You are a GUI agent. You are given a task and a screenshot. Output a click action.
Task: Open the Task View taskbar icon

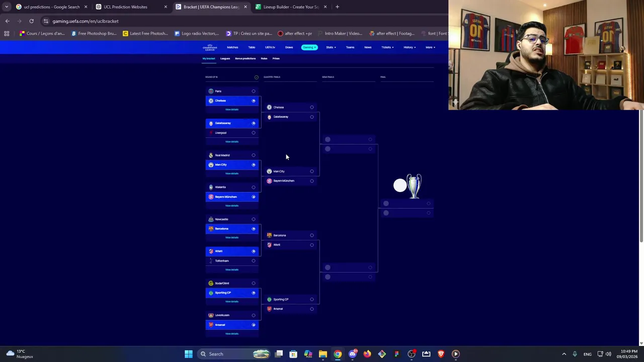pos(279,354)
